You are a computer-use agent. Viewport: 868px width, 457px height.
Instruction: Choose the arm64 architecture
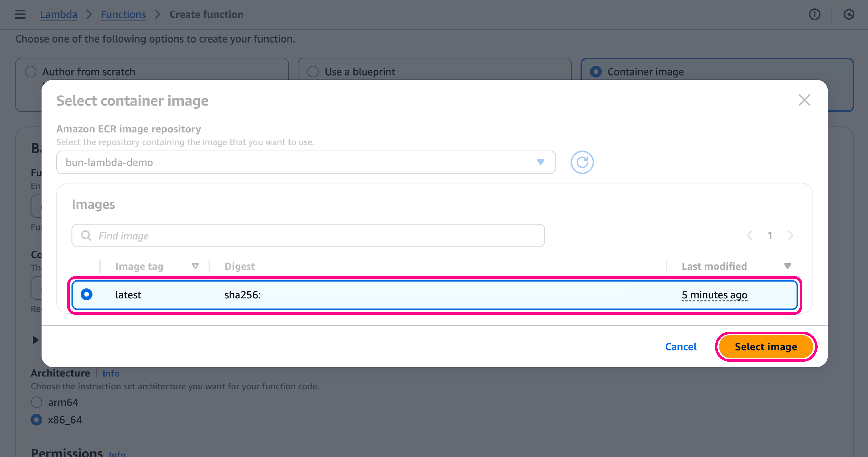coord(36,402)
